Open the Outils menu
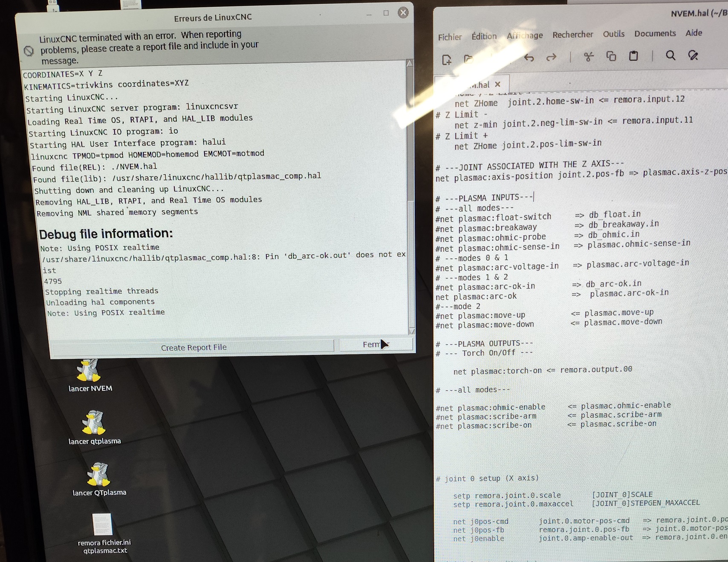The width and height of the screenshot is (728, 562). (613, 34)
